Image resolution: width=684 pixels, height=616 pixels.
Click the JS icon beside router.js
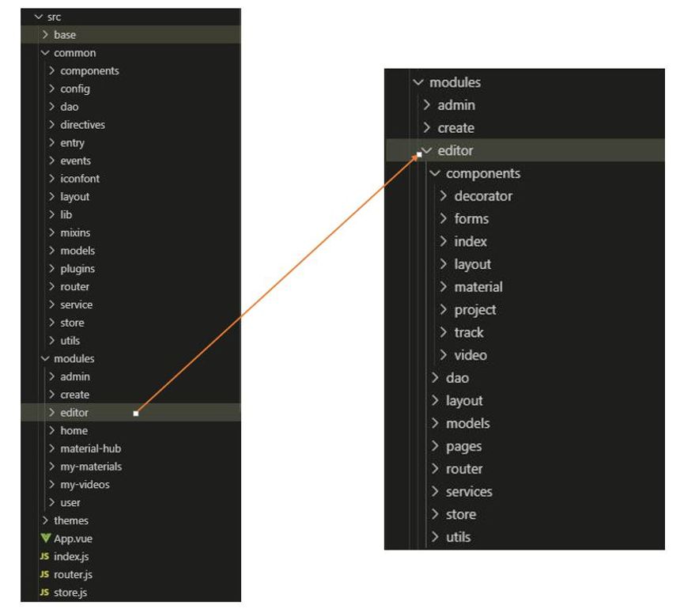[x=44, y=574]
